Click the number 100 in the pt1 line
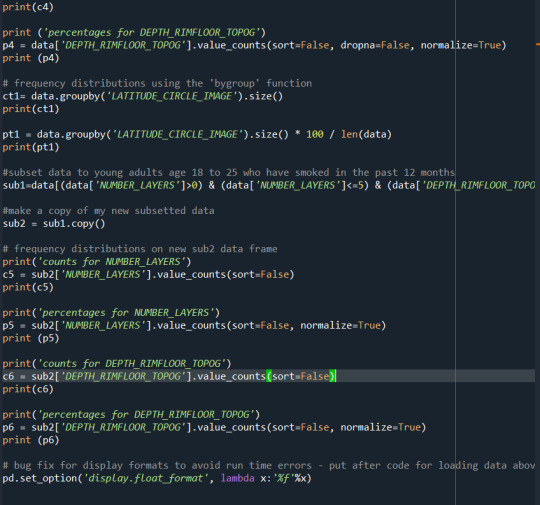540x505 pixels. pyautogui.click(x=315, y=134)
